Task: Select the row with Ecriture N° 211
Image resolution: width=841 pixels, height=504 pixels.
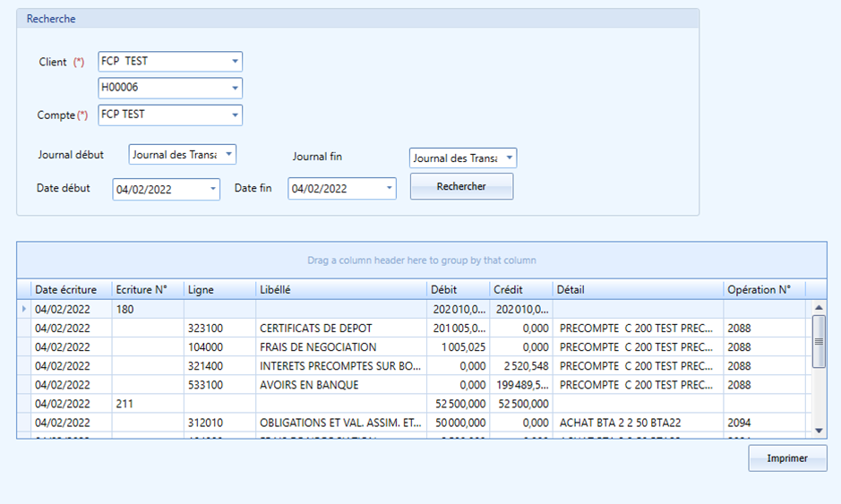Action: [411, 404]
